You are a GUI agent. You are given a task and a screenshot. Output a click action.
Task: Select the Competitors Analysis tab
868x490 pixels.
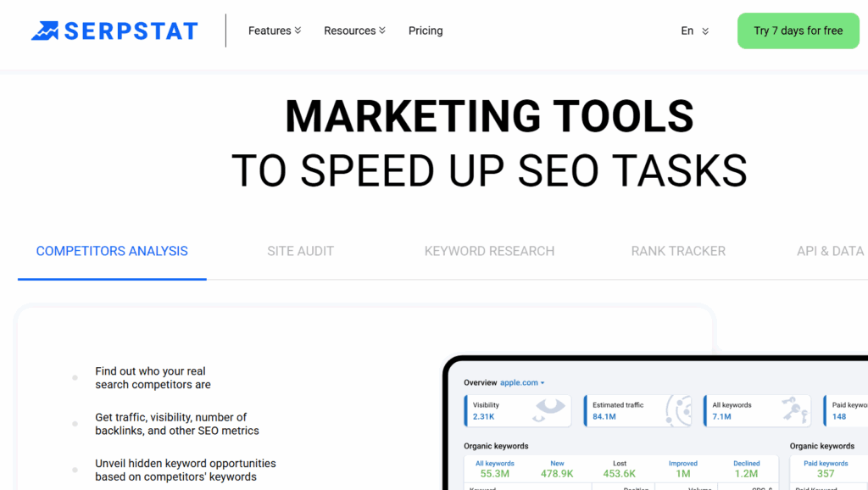(x=112, y=251)
